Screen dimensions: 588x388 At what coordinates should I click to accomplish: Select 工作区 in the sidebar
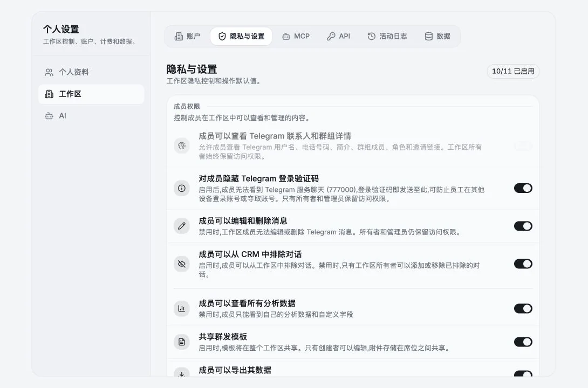(x=91, y=94)
